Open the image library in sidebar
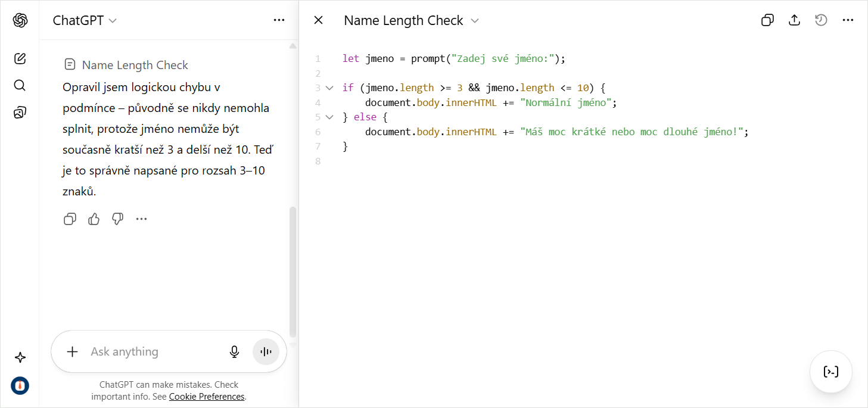Screen dimensions: 868x408 [x=20, y=112]
